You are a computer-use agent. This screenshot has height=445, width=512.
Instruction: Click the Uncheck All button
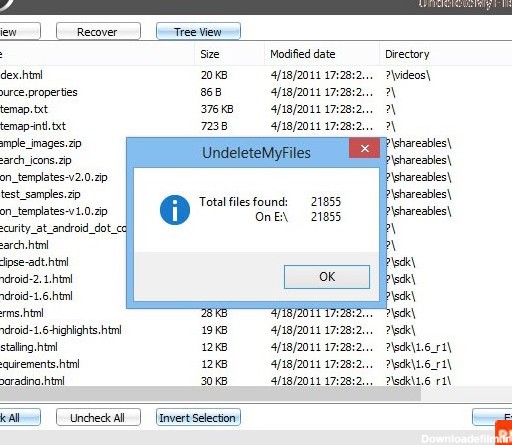[98, 417]
